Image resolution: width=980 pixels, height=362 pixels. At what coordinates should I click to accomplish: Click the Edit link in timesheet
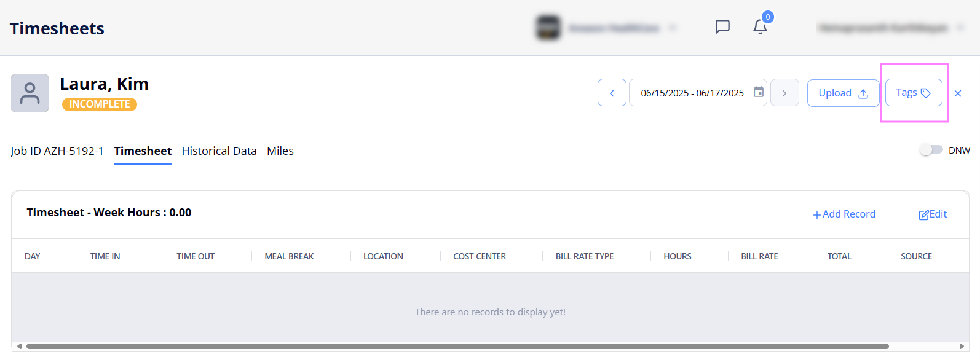click(933, 214)
